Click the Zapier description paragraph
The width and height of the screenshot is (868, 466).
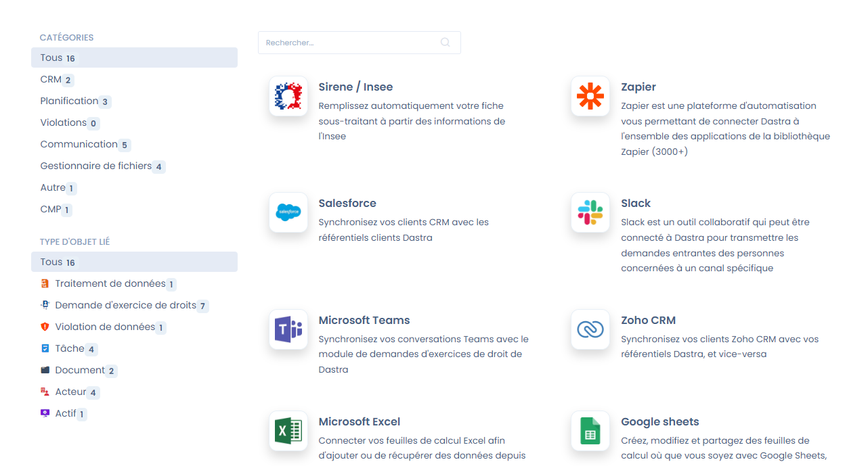coord(726,129)
